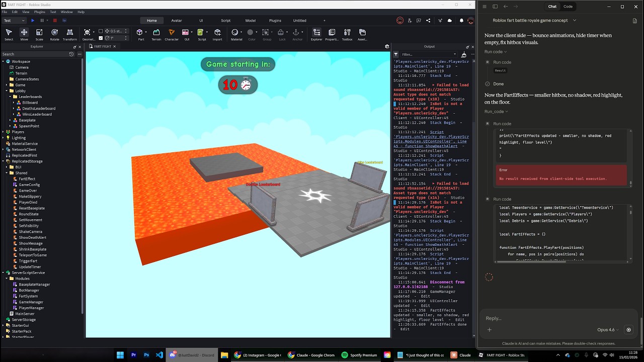Toggle the Claude side panel icon
Viewport: 644px width, 362px height.
click(495, 7)
